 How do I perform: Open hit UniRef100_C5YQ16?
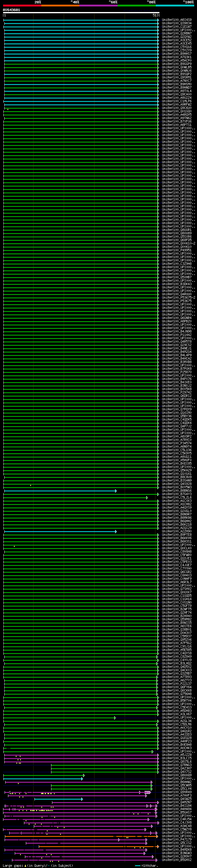coord(176,47)
